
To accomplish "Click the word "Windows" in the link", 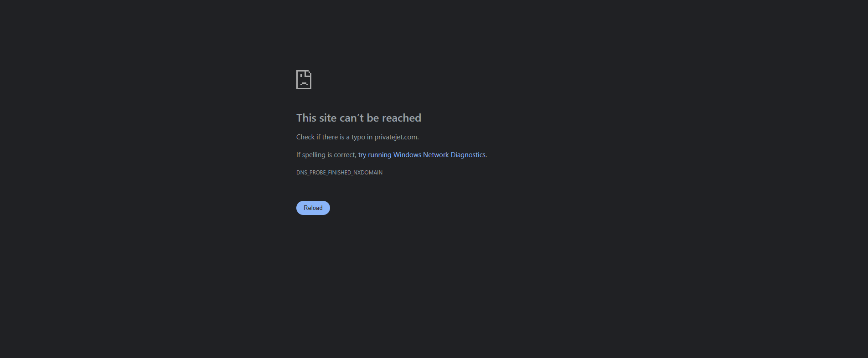I will tap(407, 155).
